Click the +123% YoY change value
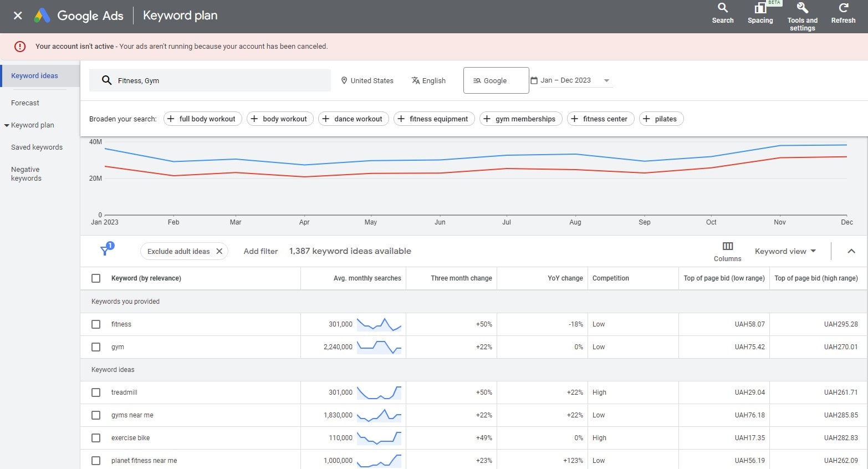 573,461
